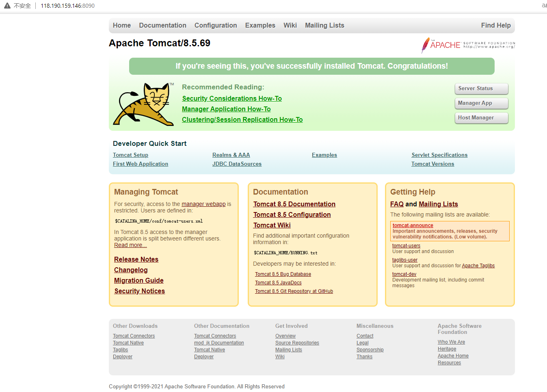Image resolution: width=547 pixels, height=392 pixels.
Task: Open Tomcat 8.5 Git Repository at GitHub
Action: (x=294, y=291)
